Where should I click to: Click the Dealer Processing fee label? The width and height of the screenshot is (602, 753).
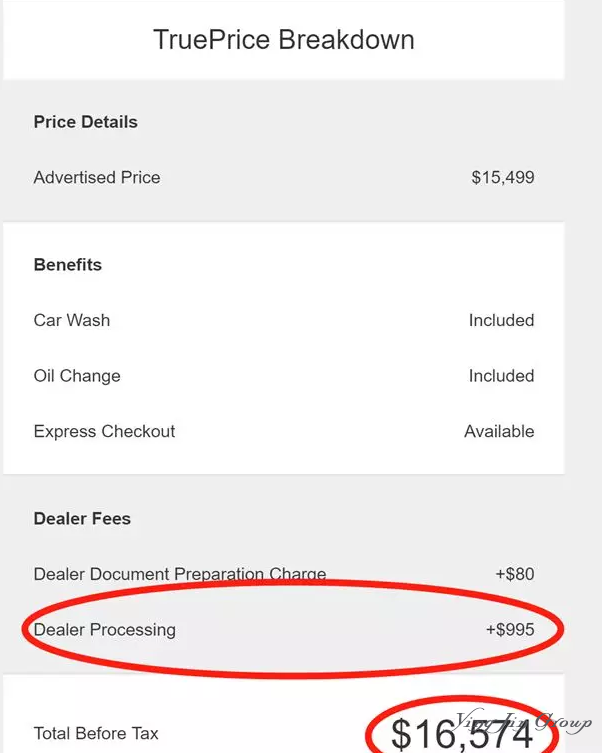(105, 630)
